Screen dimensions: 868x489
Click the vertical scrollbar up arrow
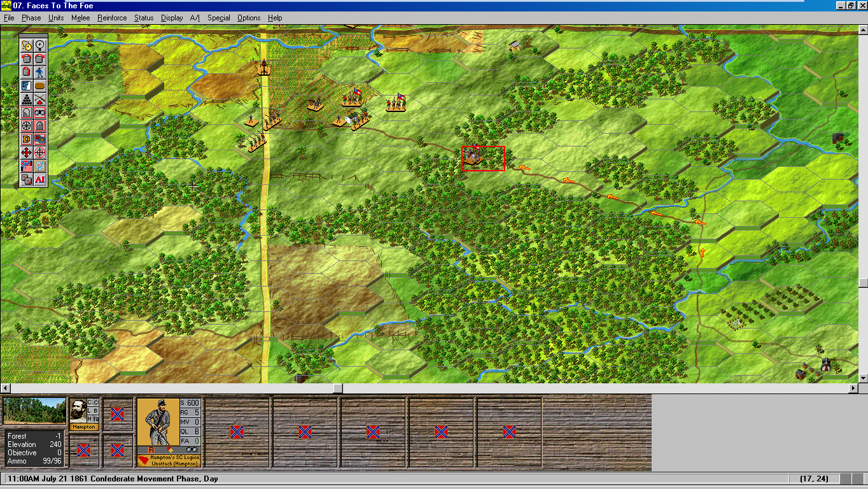pos(863,29)
